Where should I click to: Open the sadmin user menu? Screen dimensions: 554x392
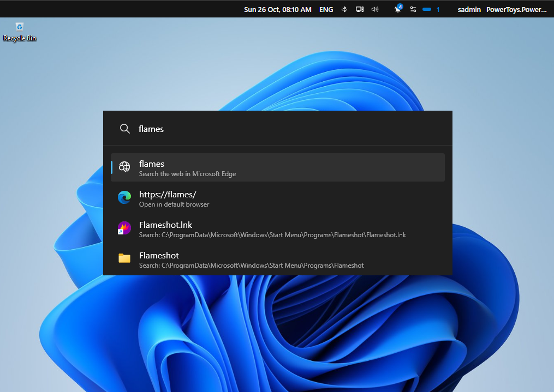click(469, 9)
